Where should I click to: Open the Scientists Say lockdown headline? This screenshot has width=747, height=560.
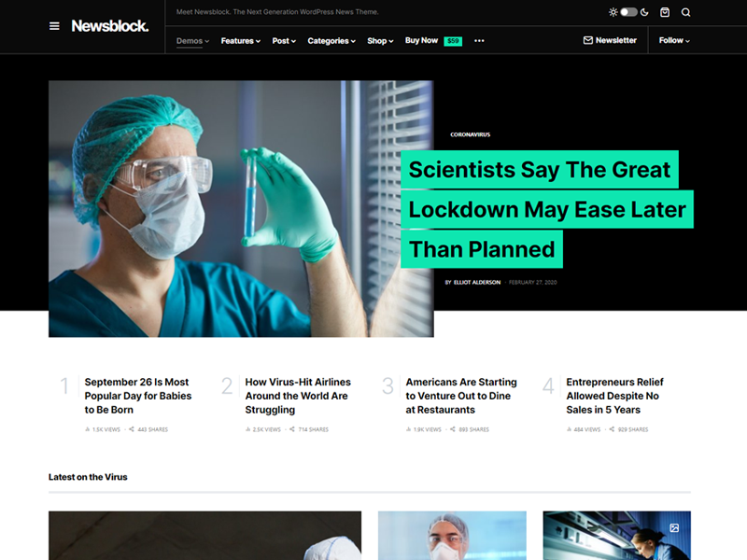[547, 209]
